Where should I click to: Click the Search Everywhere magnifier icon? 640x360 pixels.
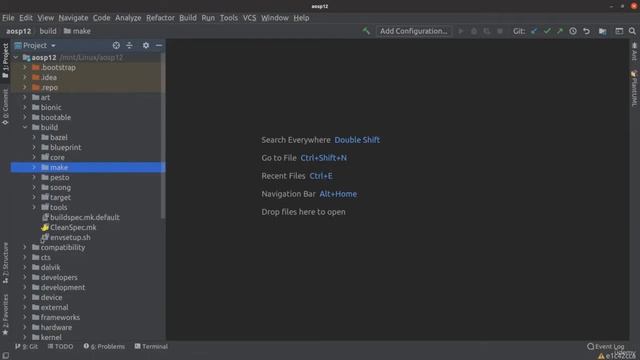pos(632,31)
